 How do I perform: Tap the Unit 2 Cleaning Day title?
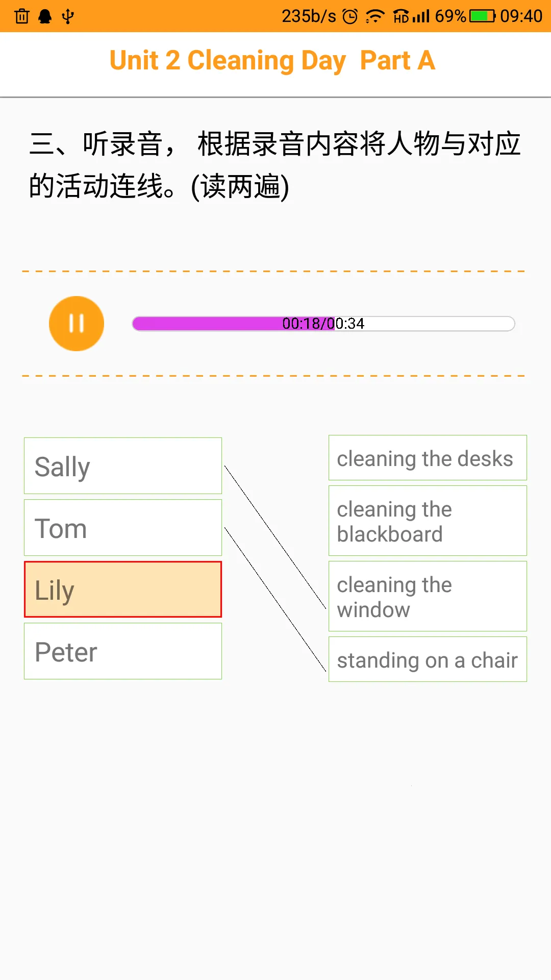point(272,61)
